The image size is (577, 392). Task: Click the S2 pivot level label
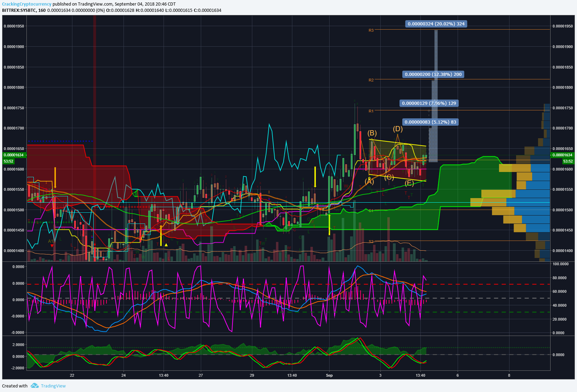[371, 242]
